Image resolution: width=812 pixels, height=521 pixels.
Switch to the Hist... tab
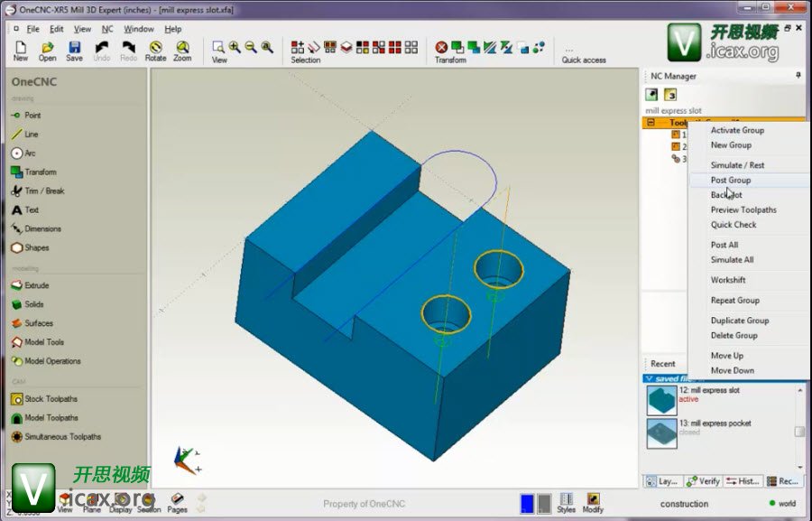pyautogui.click(x=743, y=481)
